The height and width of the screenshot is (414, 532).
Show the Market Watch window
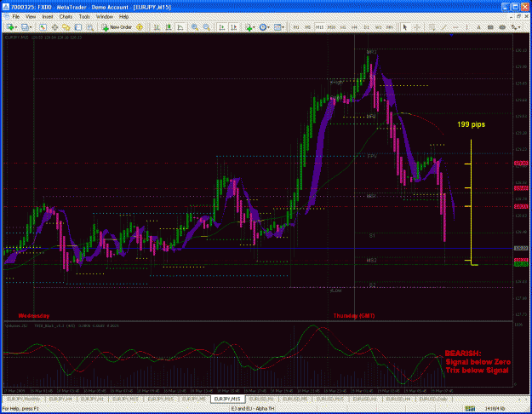(43, 27)
